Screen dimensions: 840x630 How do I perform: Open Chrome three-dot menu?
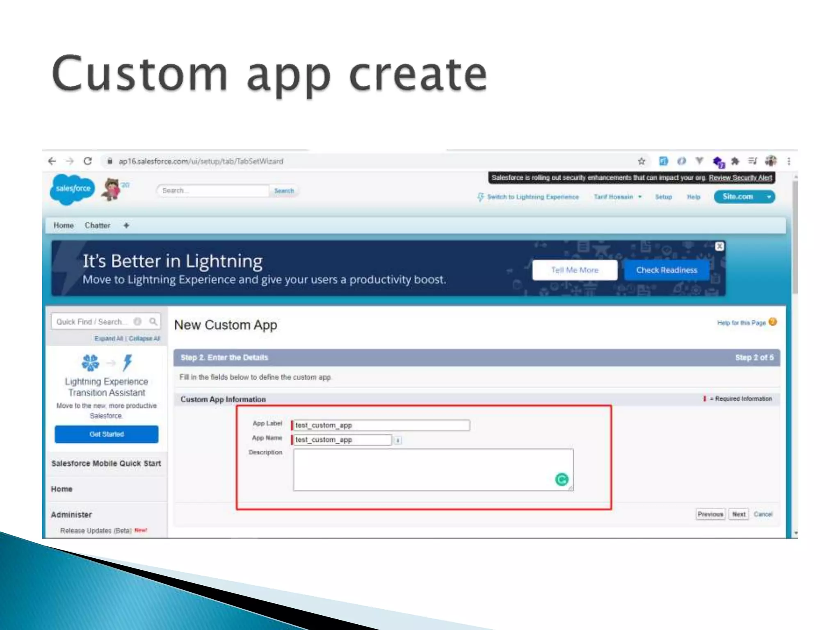click(x=789, y=161)
